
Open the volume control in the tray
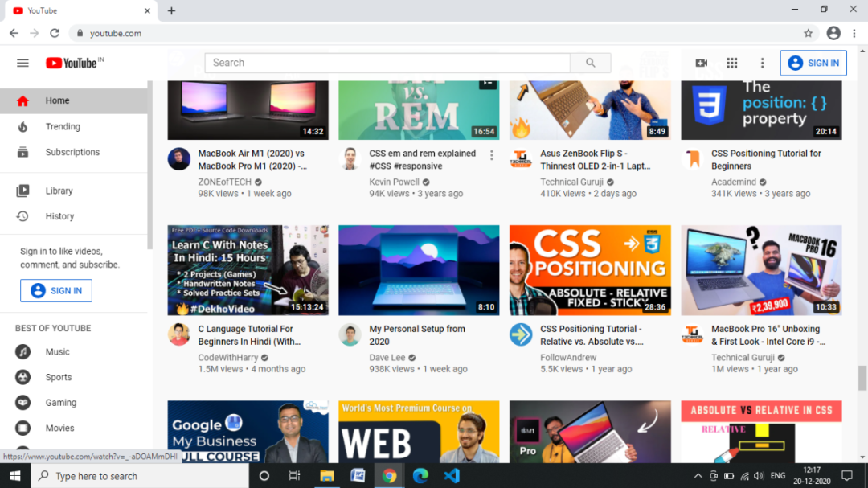click(x=759, y=476)
